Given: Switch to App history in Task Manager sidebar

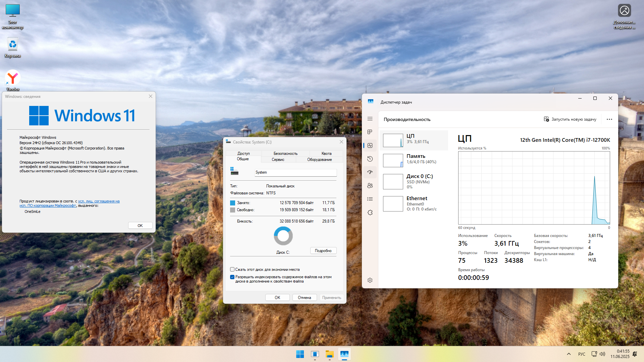Looking at the screenshot, I should (x=370, y=159).
